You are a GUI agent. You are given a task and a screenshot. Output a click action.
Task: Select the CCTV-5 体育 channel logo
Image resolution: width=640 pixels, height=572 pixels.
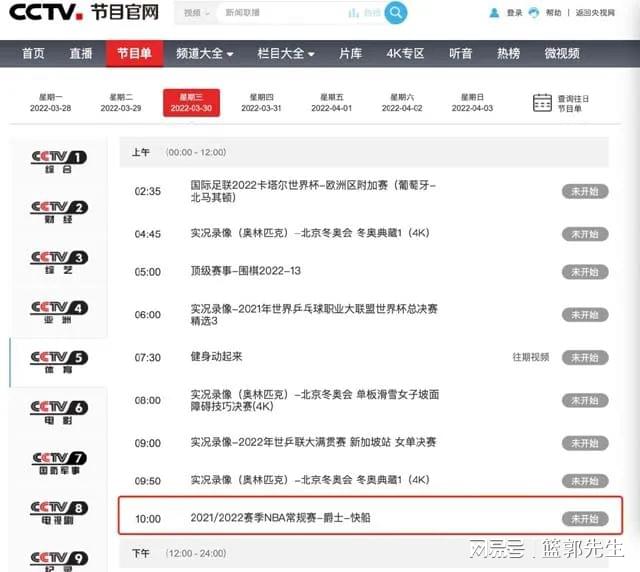pyautogui.click(x=58, y=362)
